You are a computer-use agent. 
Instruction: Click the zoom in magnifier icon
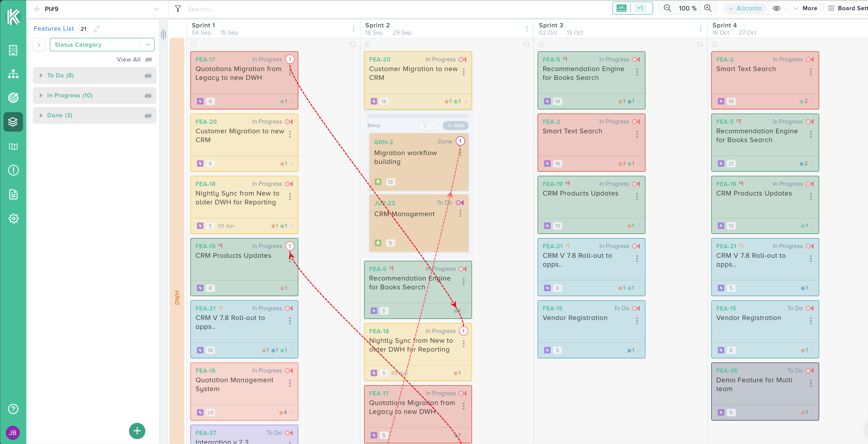[x=708, y=8]
